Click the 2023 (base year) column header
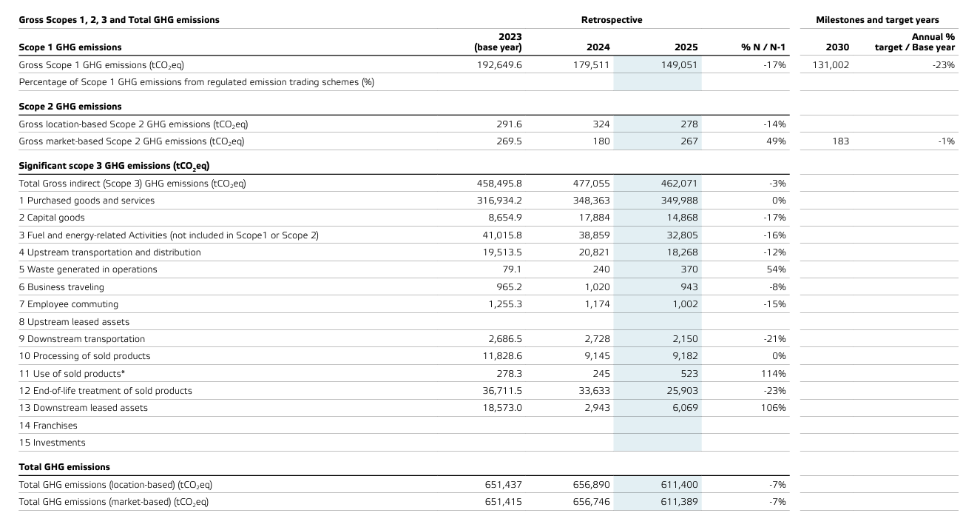This screenshot has height=513, width=980. pos(498,42)
